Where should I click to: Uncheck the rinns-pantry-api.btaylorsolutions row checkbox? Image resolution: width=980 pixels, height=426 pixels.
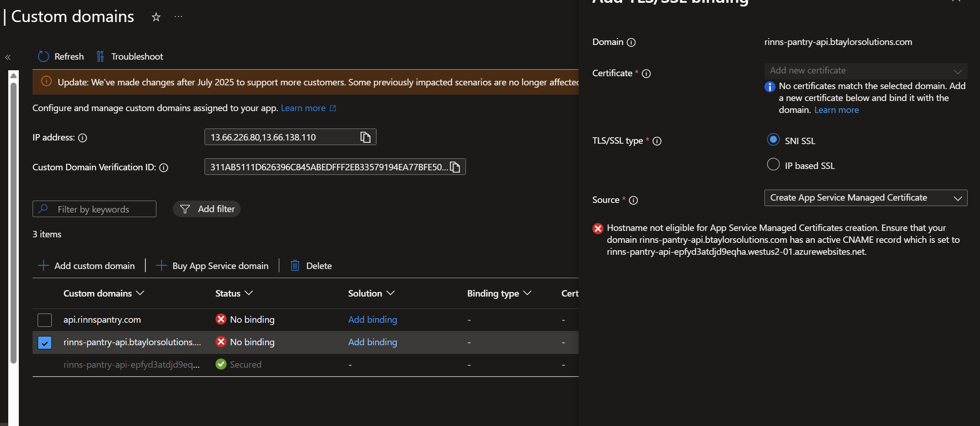tap(44, 342)
